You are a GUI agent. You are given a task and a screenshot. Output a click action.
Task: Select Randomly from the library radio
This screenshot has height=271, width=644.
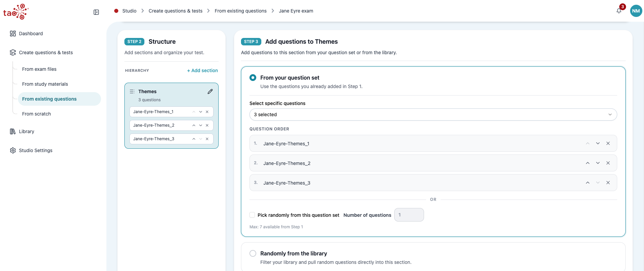tap(253, 253)
